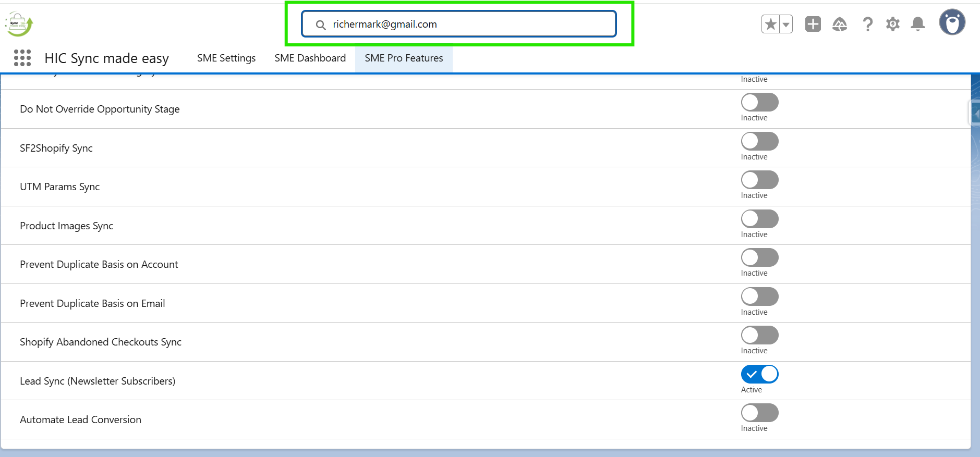Click the SF2Shopify Sync label

tap(56, 148)
